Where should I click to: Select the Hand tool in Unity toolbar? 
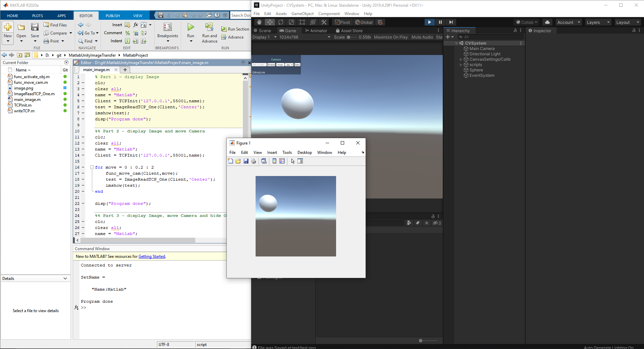pyautogui.click(x=259, y=22)
